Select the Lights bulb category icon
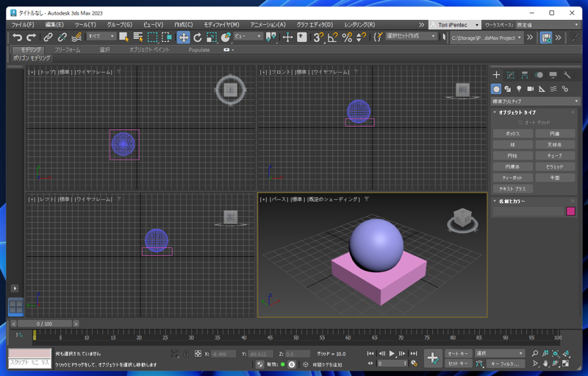The height and width of the screenshot is (376, 588). click(519, 89)
